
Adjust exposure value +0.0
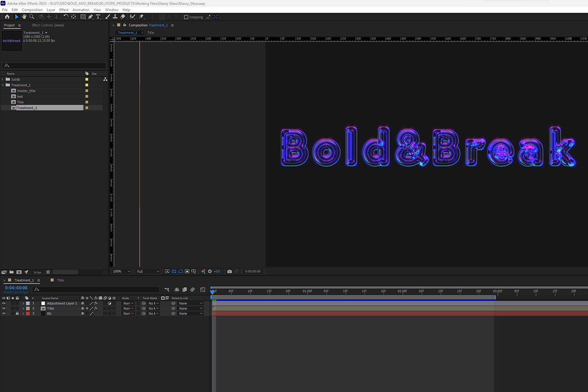[x=217, y=271]
